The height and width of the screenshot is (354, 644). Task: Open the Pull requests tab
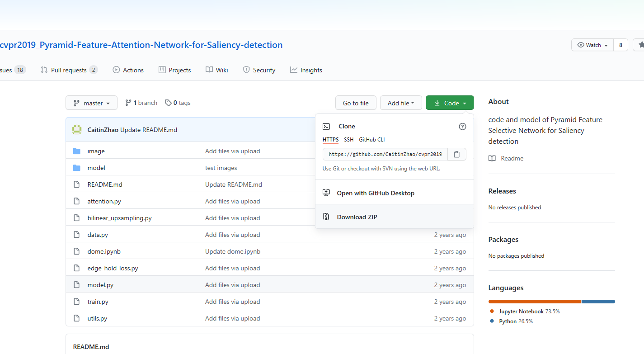point(69,70)
